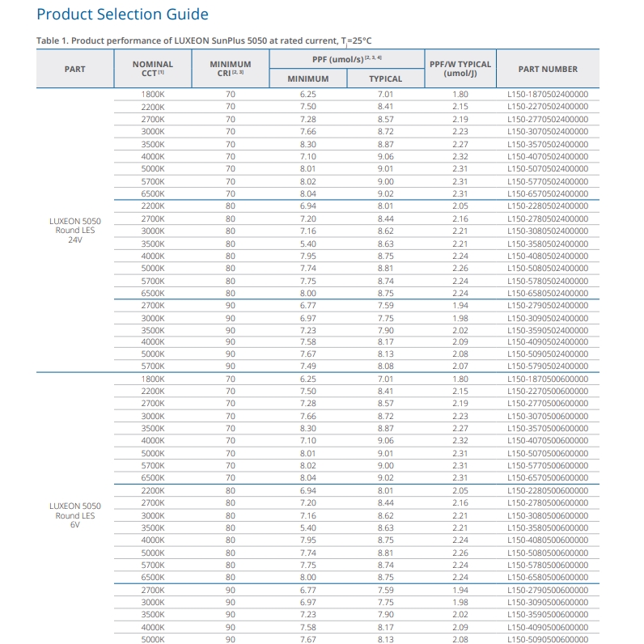Click the NOMINAL CCT column header
The height and width of the screenshot is (644, 644).
tap(153, 69)
